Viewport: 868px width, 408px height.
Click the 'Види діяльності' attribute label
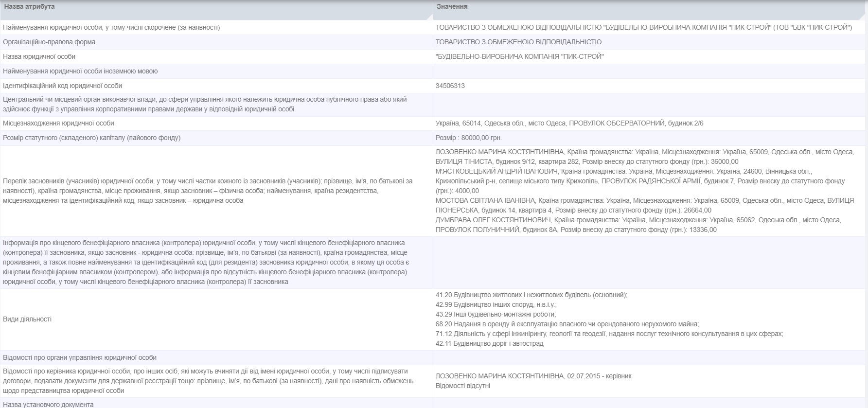pyautogui.click(x=27, y=319)
